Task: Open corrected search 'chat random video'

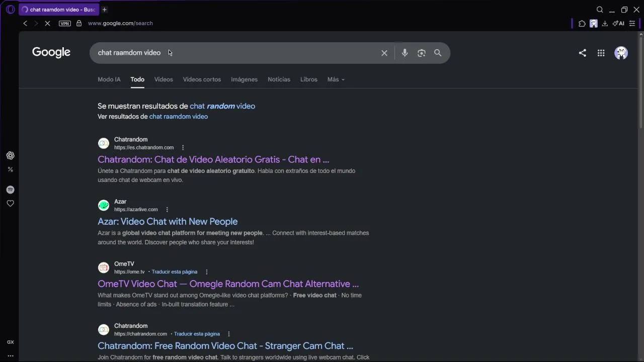Action: pyautogui.click(x=222, y=106)
